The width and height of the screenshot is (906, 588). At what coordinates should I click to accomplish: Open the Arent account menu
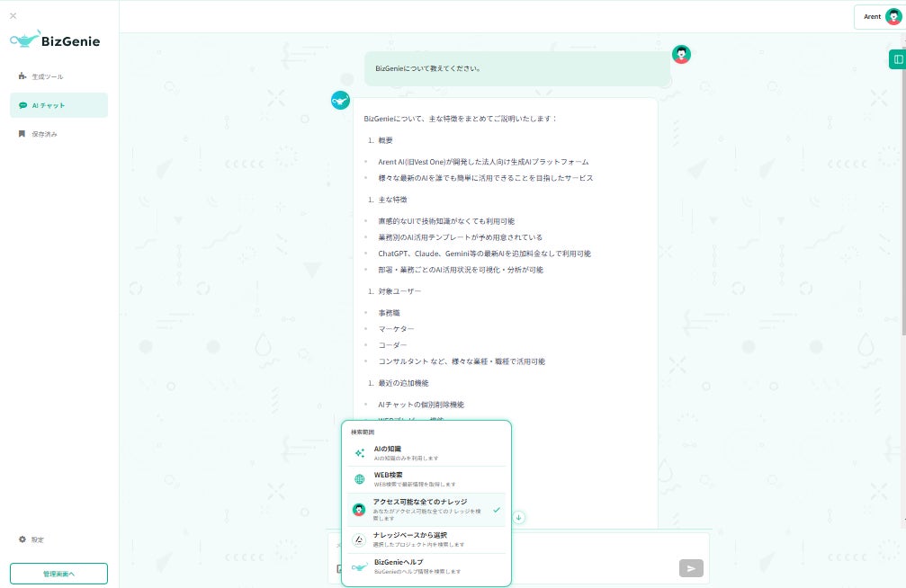coord(882,17)
